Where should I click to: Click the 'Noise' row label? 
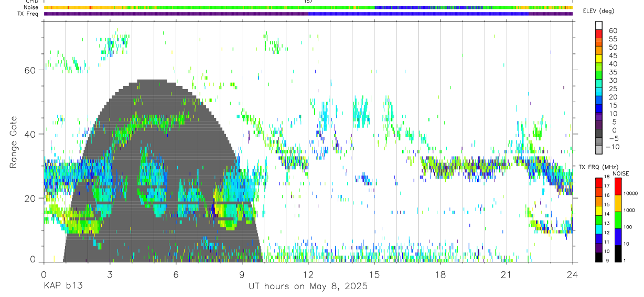pyautogui.click(x=31, y=7)
